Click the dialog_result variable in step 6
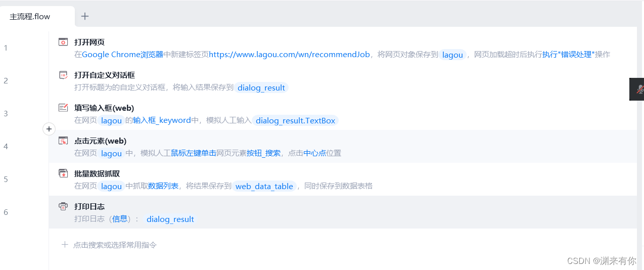The image size is (644, 270). [x=170, y=219]
